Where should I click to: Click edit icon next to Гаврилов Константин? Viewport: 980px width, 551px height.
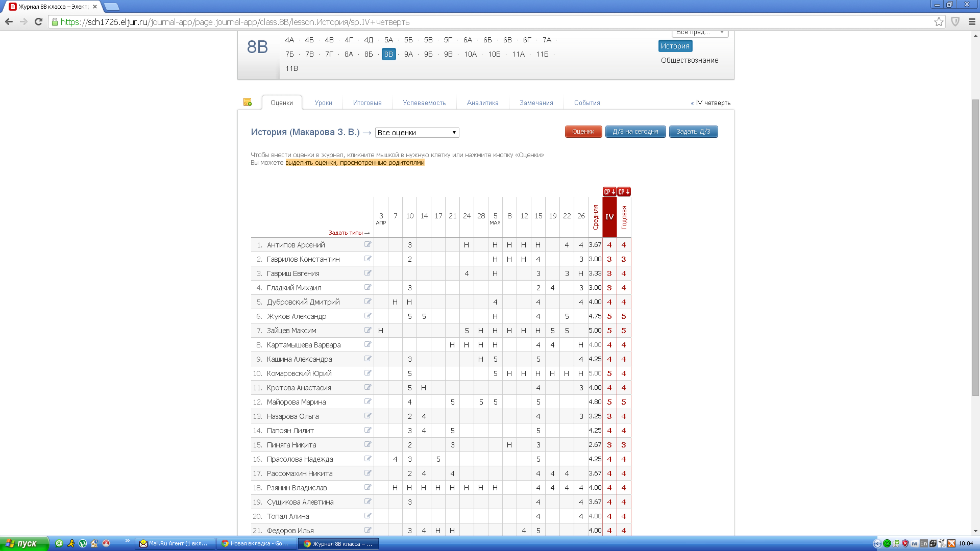point(367,259)
